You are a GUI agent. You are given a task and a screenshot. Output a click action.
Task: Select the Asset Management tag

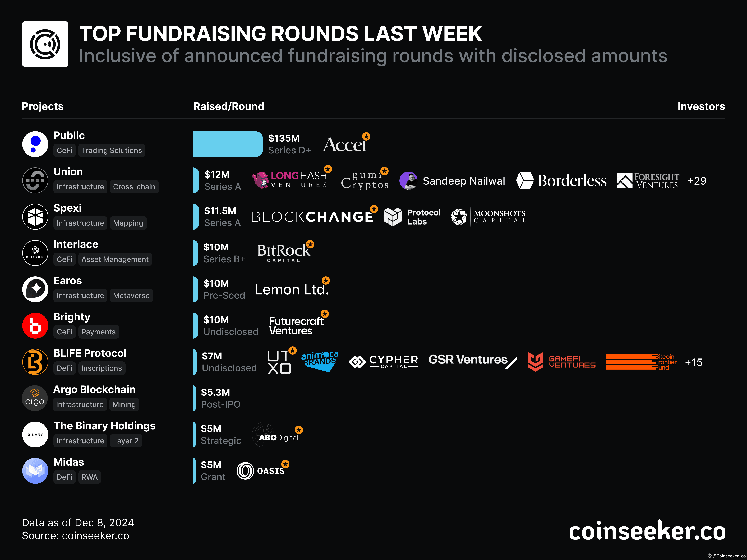point(115,259)
